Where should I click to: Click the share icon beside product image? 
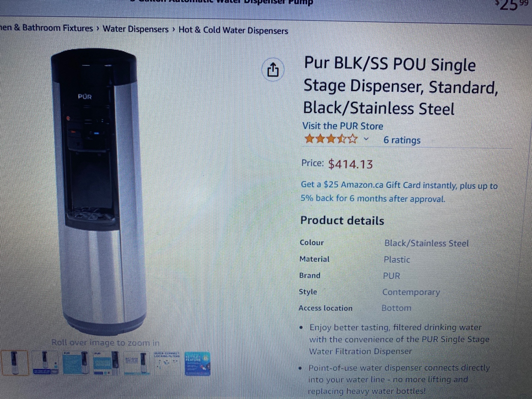click(x=273, y=69)
